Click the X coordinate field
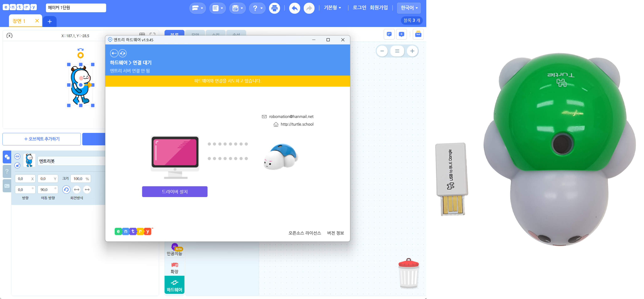 pos(25,179)
